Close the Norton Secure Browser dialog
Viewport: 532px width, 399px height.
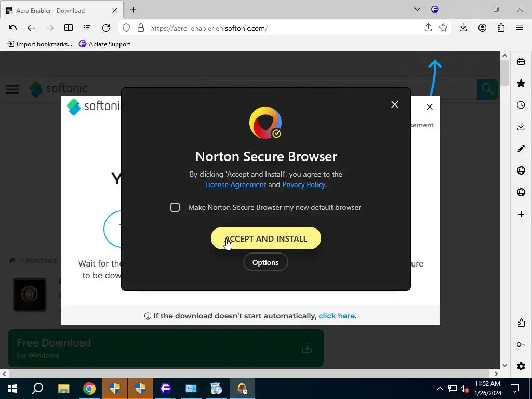pos(395,104)
